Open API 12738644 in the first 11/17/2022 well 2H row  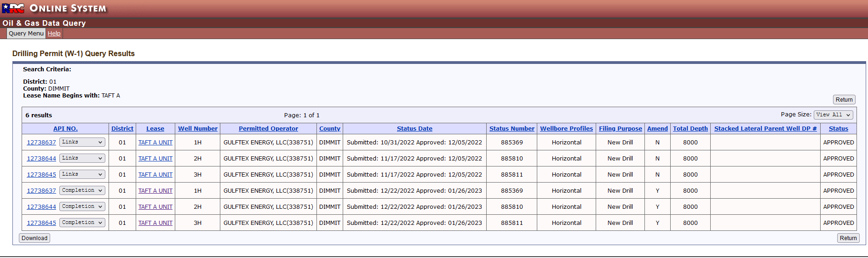pyautogui.click(x=41, y=159)
